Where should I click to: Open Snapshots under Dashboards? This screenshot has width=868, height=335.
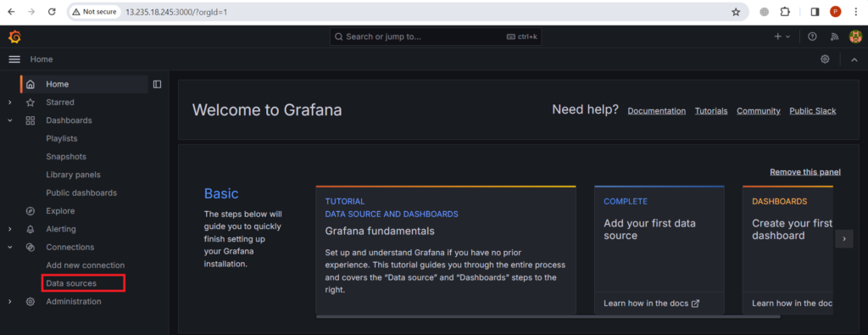pyautogui.click(x=66, y=157)
